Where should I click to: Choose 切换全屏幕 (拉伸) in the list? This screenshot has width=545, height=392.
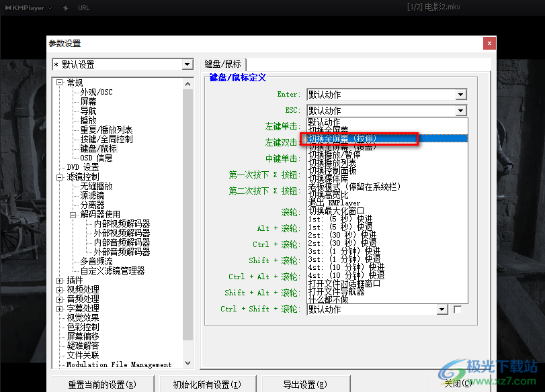[387, 138]
